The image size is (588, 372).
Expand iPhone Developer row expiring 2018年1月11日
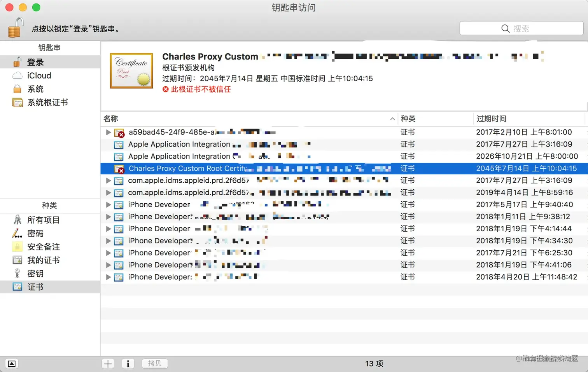click(108, 217)
